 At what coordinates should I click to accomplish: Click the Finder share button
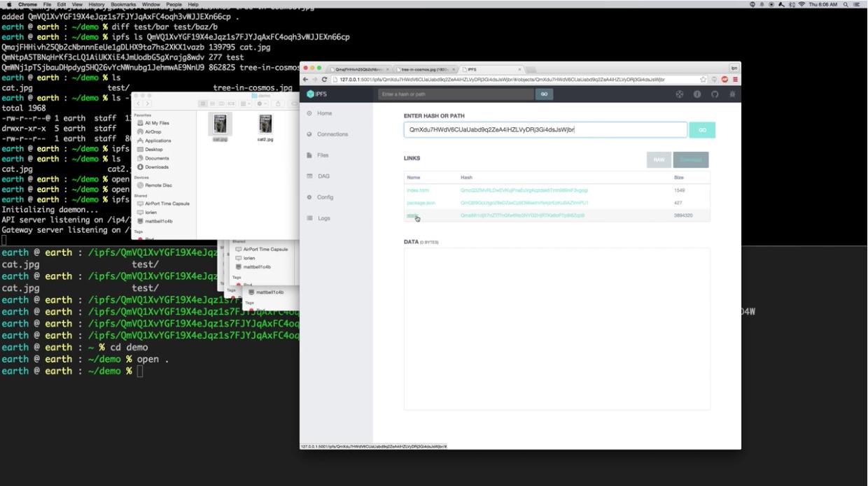coord(278,103)
